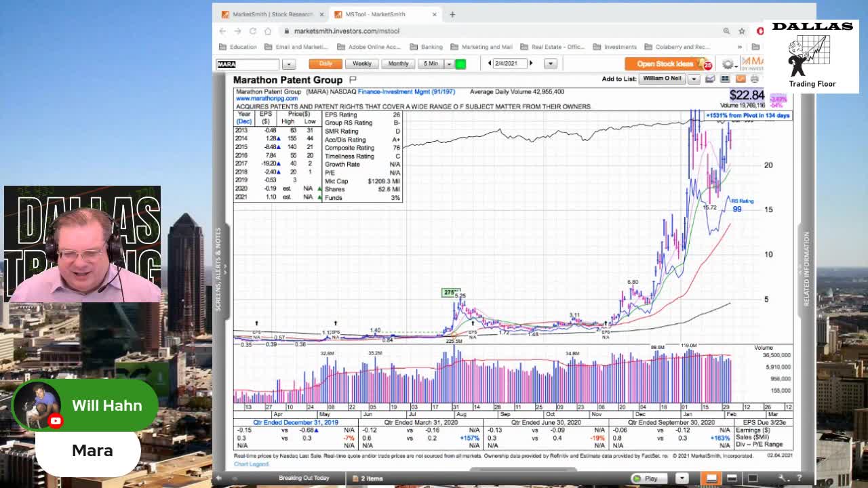Open the Education bookmarks folder
Screen dimensions: 868x488
[238, 47]
